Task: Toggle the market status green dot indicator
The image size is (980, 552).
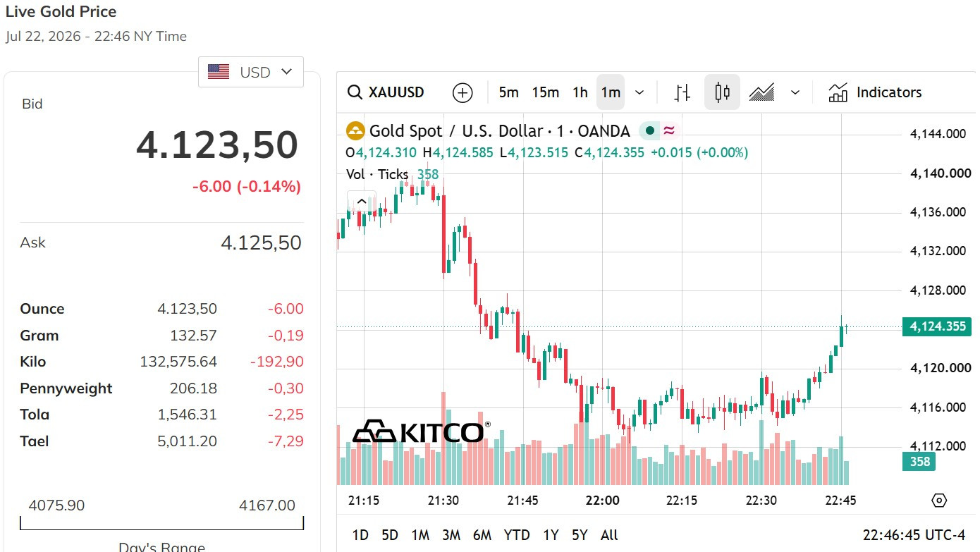Action: pos(649,130)
